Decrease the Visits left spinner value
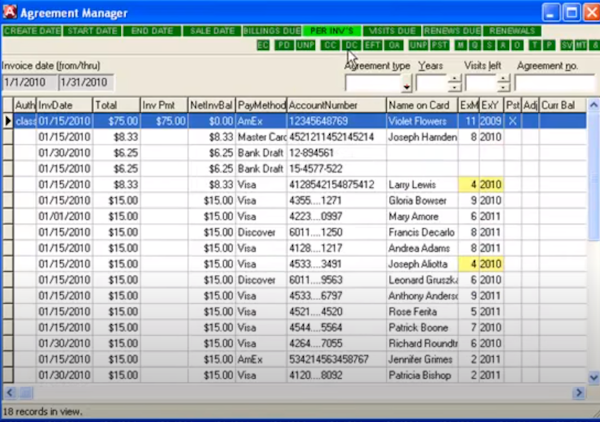 click(x=503, y=89)
